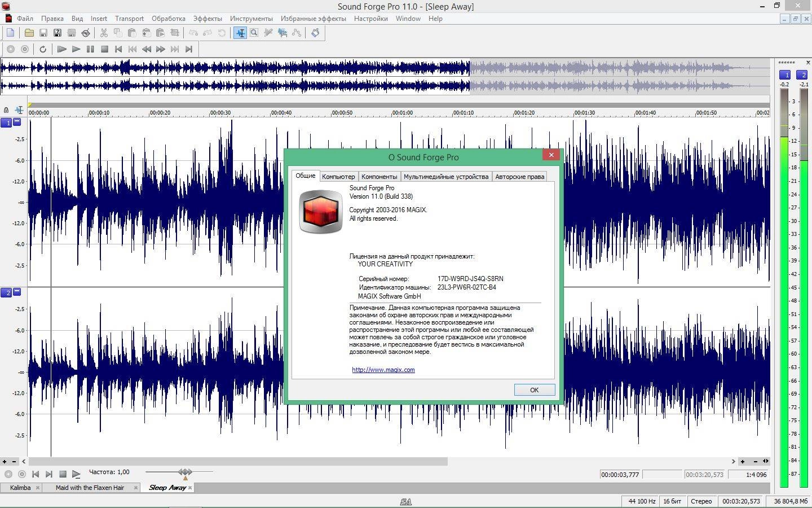Viewport: 812px width, 508px height.
Task: Click the Extract Audio from CD icon
Action: click(85, 33)
